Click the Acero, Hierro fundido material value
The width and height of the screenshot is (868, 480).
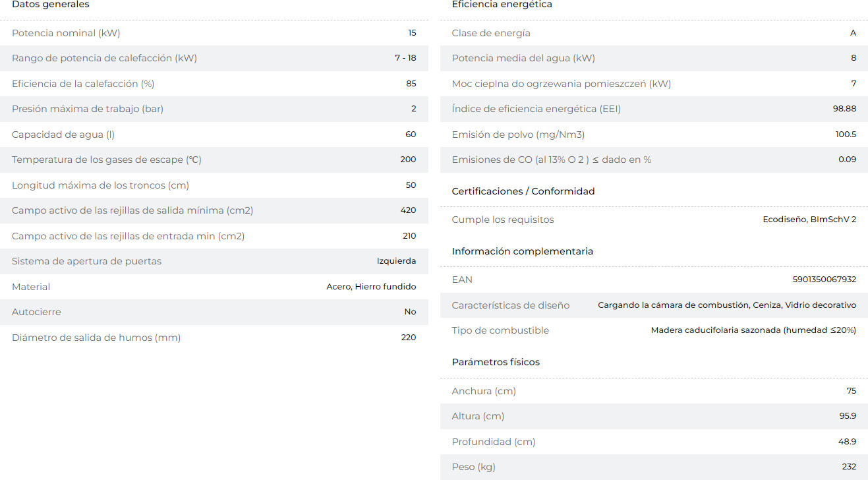[371, 287]
